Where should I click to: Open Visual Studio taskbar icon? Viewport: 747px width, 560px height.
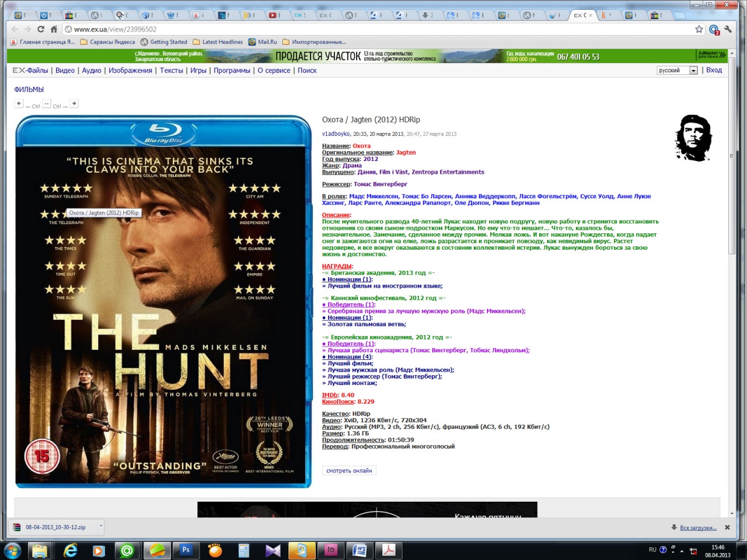273,550
